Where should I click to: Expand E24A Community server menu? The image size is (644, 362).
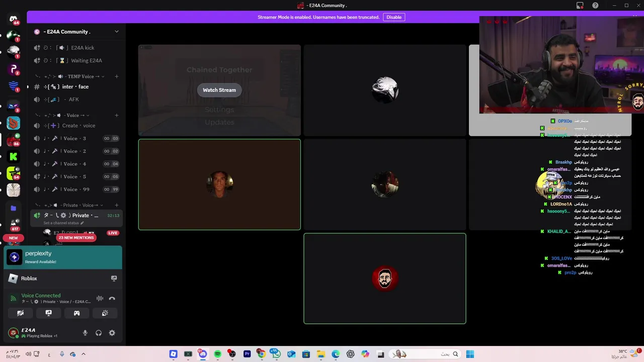pos(117,32)
